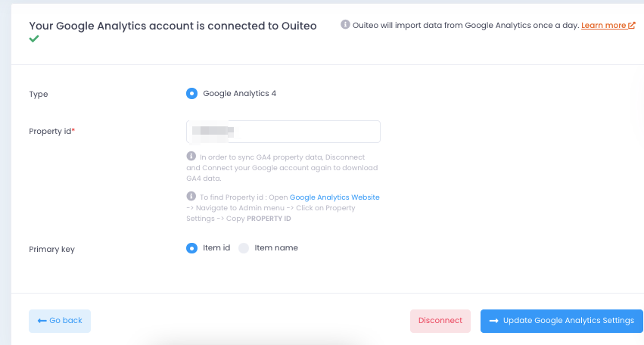Click the Item name option label
644x345 pixels.
(x=276, y=247)
